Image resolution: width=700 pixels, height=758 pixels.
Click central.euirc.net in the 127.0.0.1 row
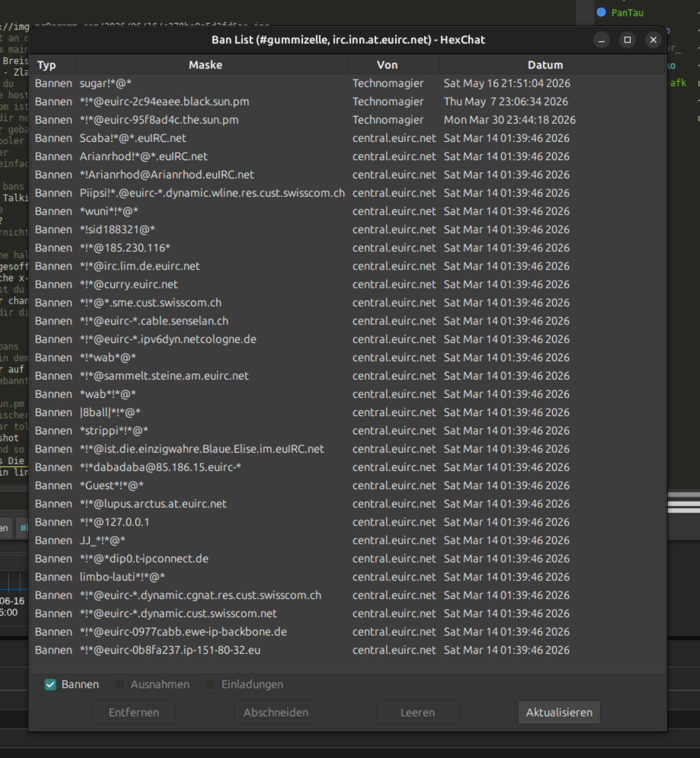[x=394, y=522]
